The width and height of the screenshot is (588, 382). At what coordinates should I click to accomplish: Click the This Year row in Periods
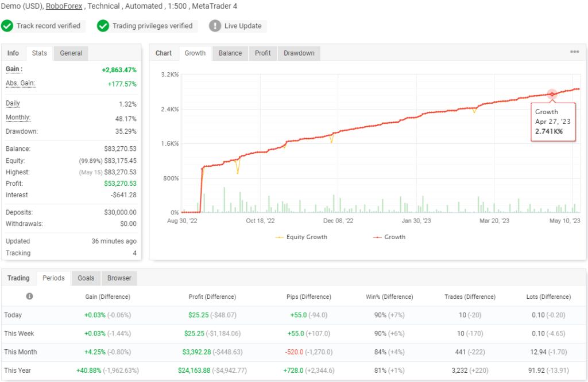[17, 371]
